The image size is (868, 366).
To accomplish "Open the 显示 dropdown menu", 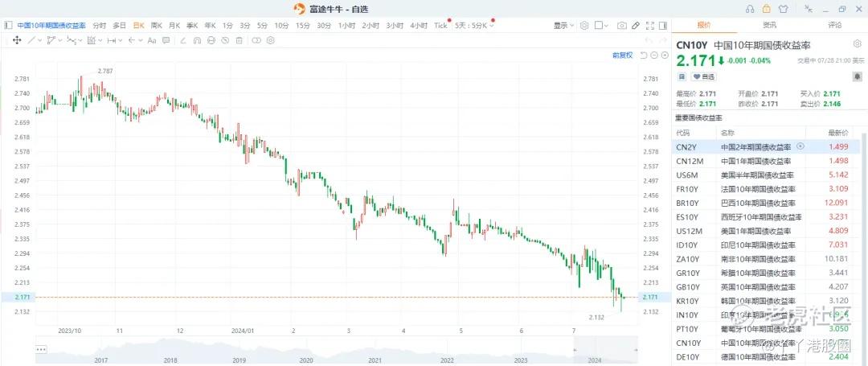I will (x=563, y=26).
